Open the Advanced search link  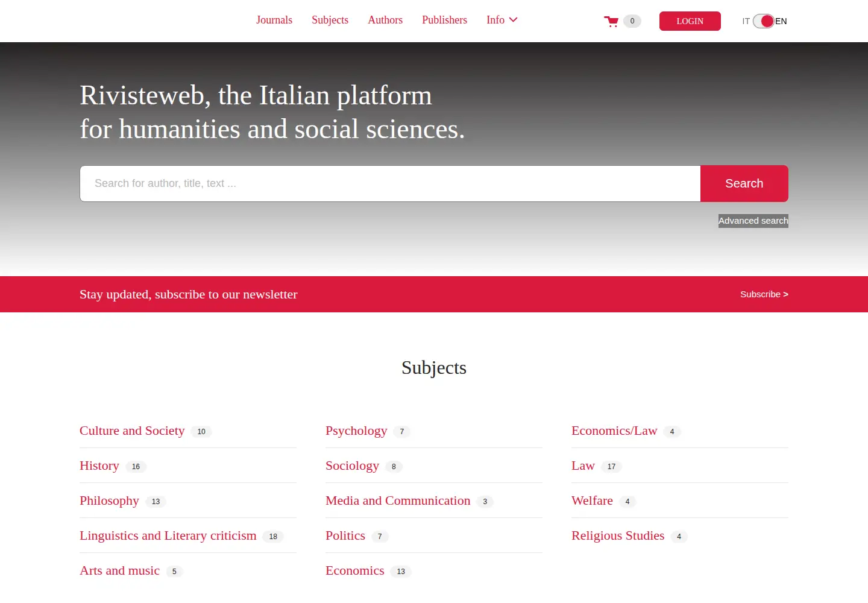pos(753,221)
